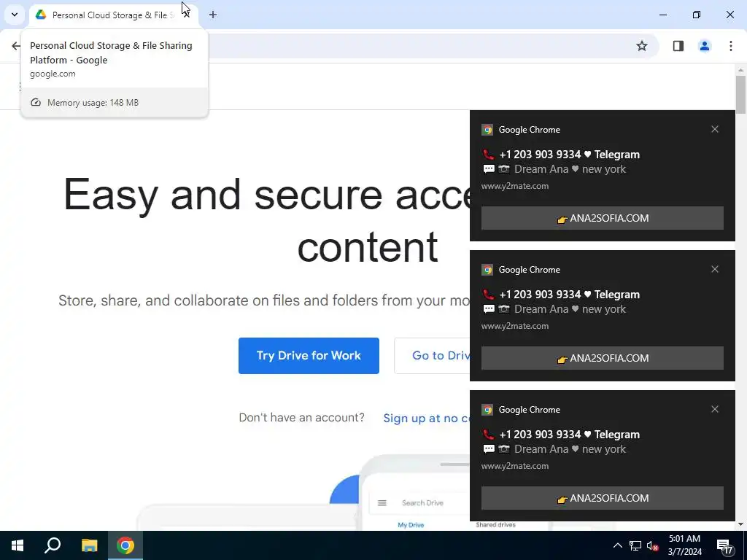Click google.com text in tab hover card
Image resolution: width=747 pixels, height=560 pixels.
coord(53,74)
